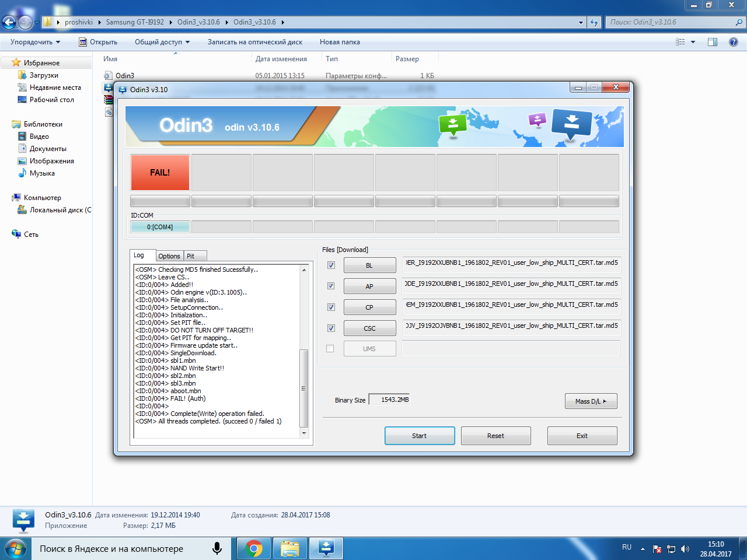Click the 0:[COM4] port indicator
The height and width of the screenshot is (560, 747).
[160, 227]
